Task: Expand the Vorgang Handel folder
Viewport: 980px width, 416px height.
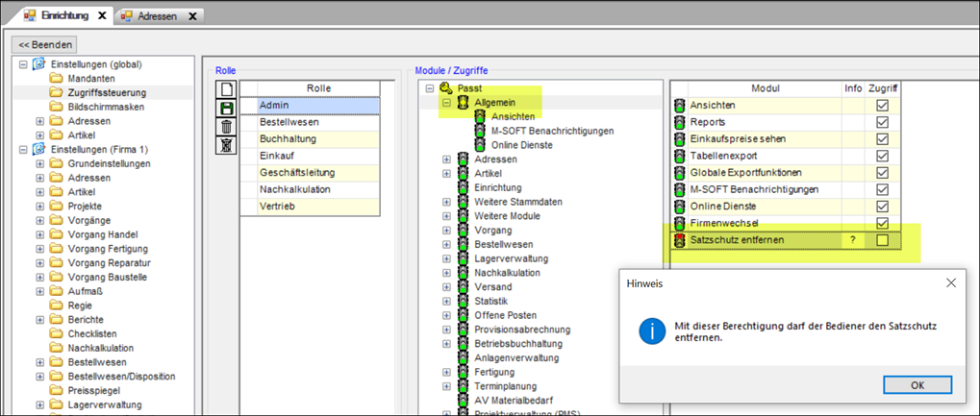Action: pyautogui.click(x=40, y=234)
